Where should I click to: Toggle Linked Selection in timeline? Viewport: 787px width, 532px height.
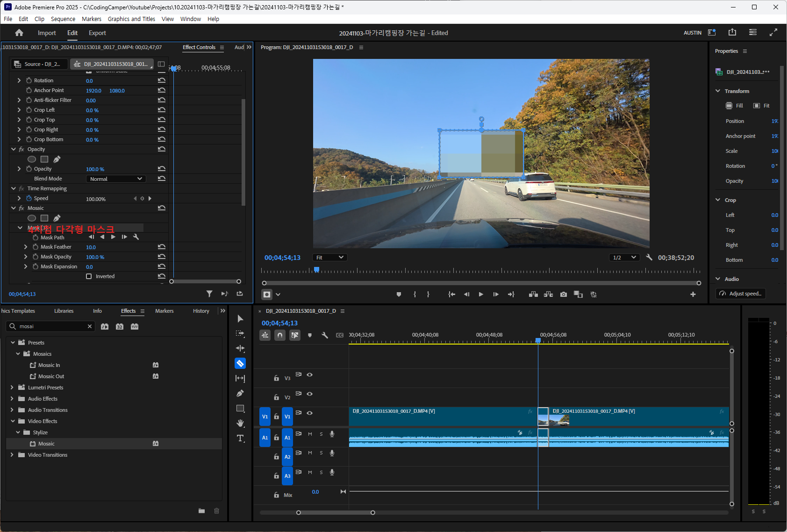(x=295, y=335)
